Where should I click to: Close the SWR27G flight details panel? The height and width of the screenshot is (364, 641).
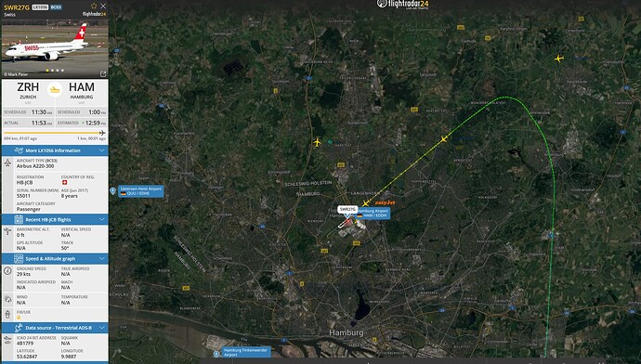pyautogui.click(x=103, y=6)
